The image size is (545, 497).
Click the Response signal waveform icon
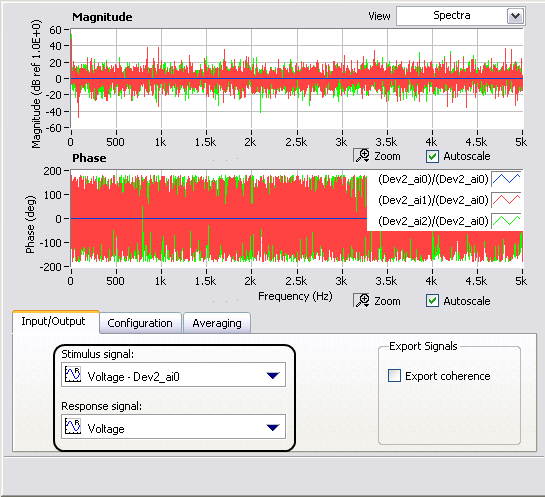click(73, 427)
